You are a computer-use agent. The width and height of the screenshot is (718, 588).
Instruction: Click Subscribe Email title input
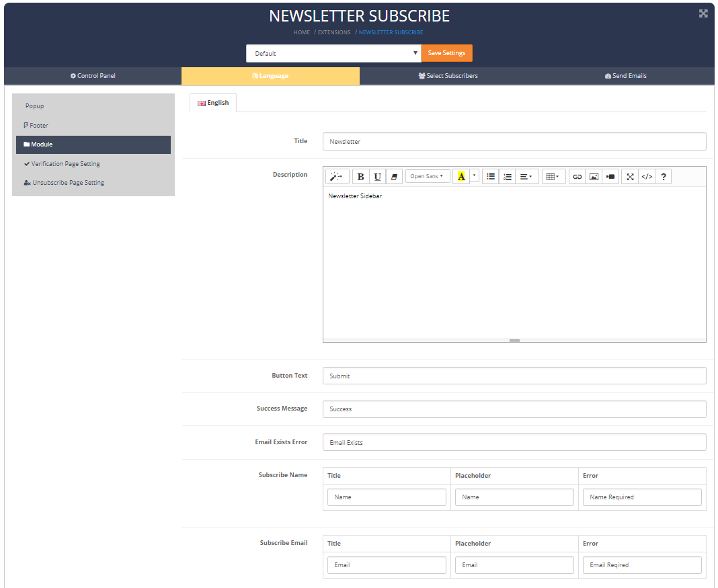[387, 565]
